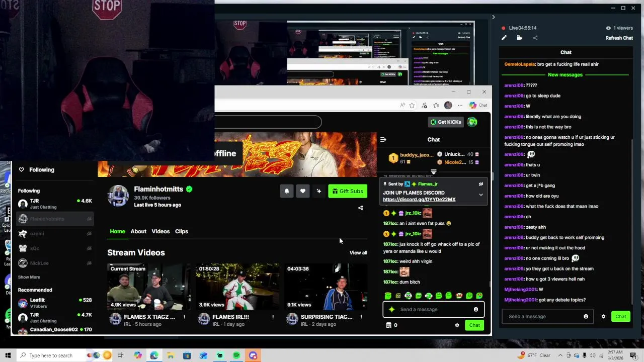Viewport: 644px width, 362px height.
Task: Click the edit stream pencil icon
Action: point(504,38)
